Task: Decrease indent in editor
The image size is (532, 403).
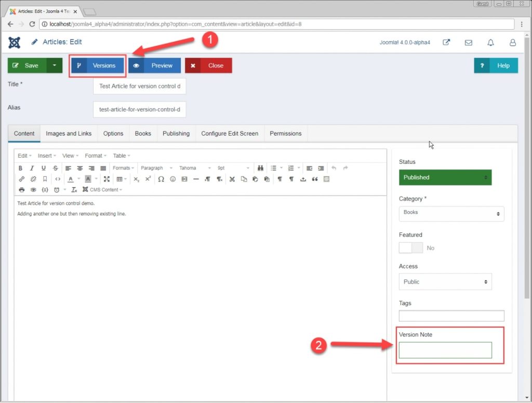Action: click(310, 168)
